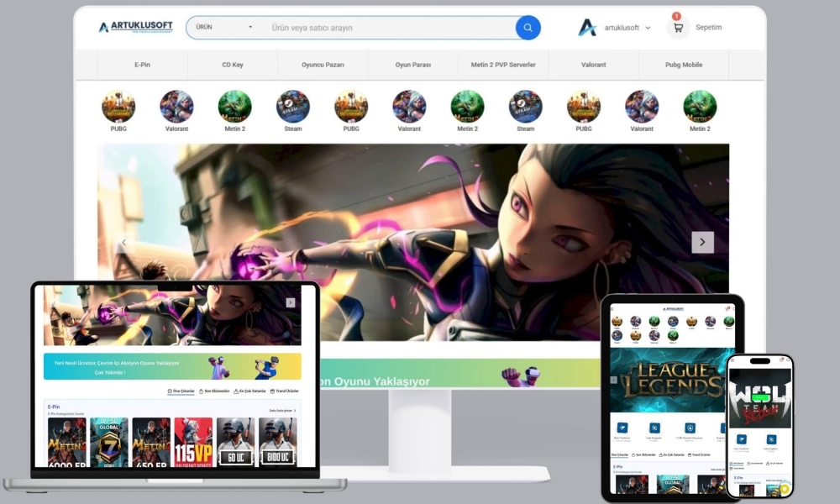Viewport: 840px width, 504px height.
Task: Open the shopping cart icon on the monitor
Action: [x=678, y=28]
